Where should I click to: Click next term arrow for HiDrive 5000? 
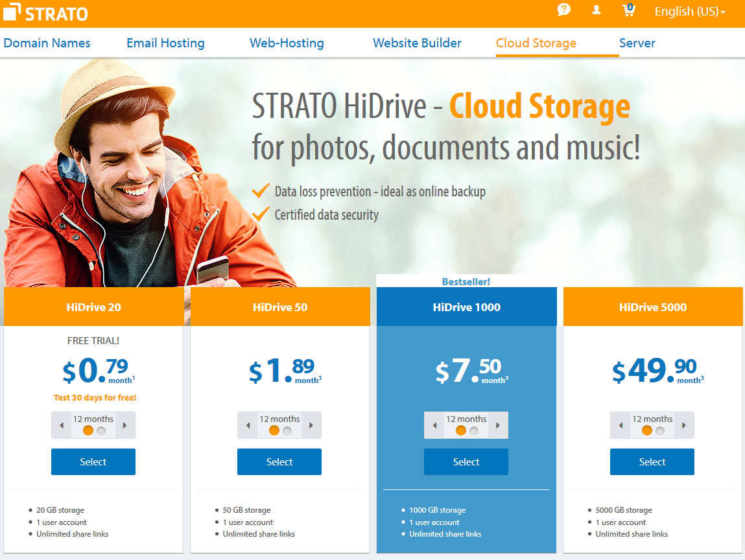[x=684, y=425]
